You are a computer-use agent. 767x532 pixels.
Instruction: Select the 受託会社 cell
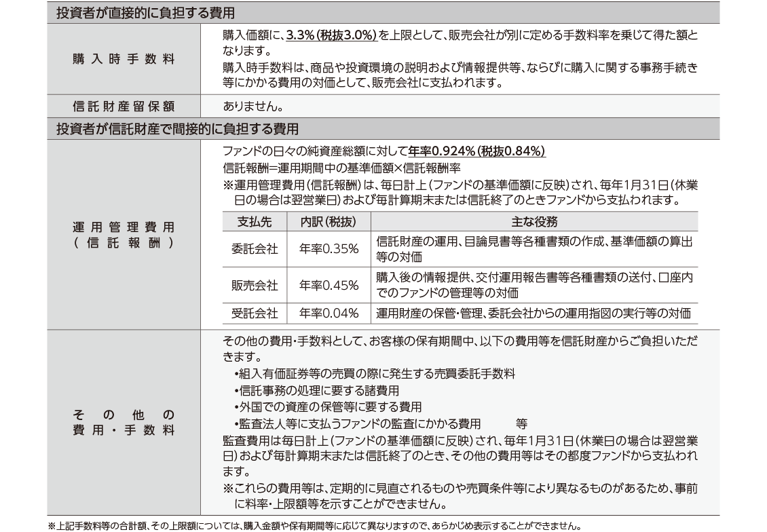255,313
